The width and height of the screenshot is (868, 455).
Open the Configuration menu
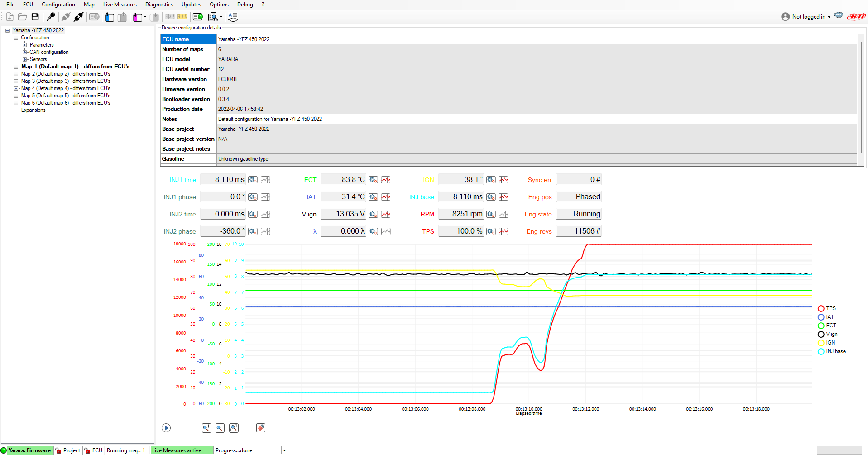pos(58,5)
